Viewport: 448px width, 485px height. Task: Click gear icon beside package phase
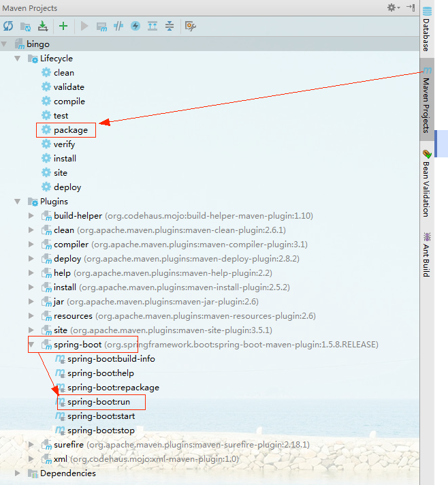(46, 129)
